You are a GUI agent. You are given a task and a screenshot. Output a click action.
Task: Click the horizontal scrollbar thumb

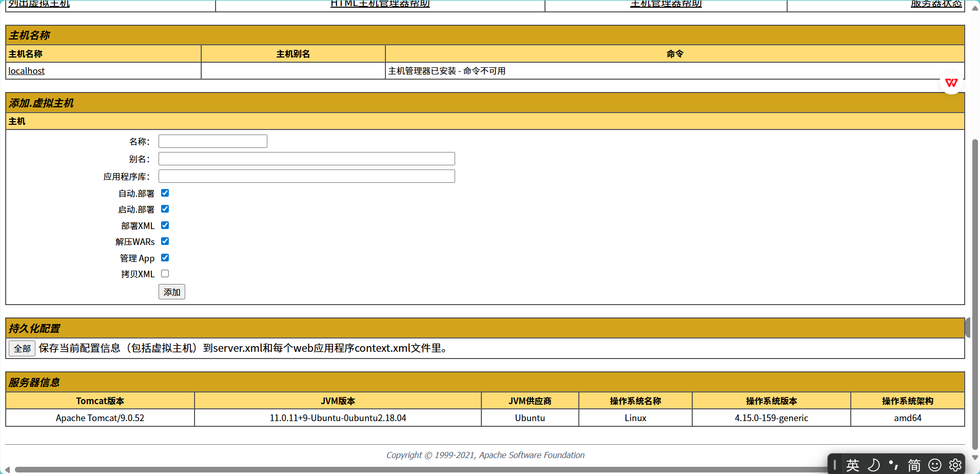coord(421,470)
